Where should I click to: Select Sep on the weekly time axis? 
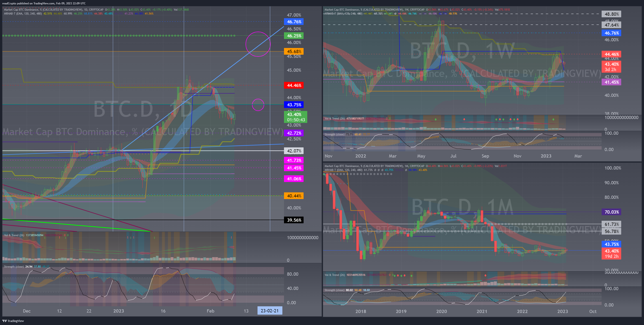(485, 156)
